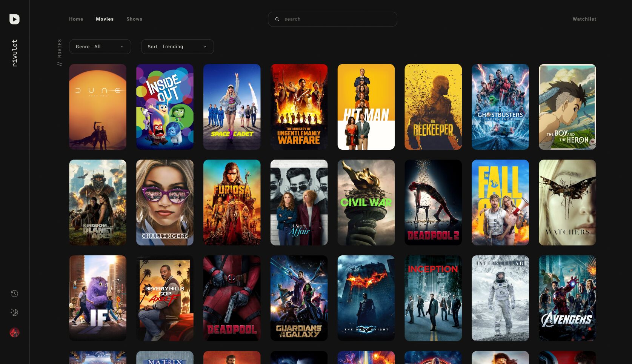The image size is (632, 364).
Task: Toggle the dark mode moon icon
Action: (14, 312)
